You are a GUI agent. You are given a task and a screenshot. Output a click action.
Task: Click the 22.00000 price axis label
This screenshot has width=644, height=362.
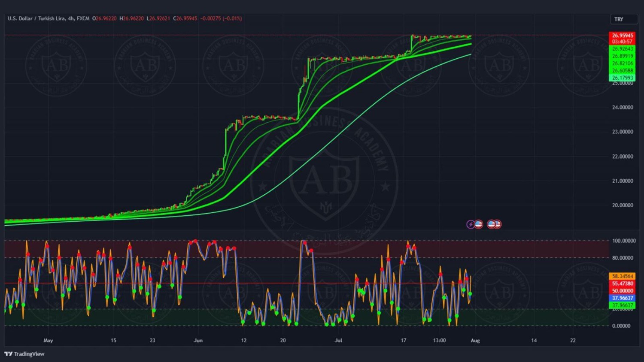(623, 157)
